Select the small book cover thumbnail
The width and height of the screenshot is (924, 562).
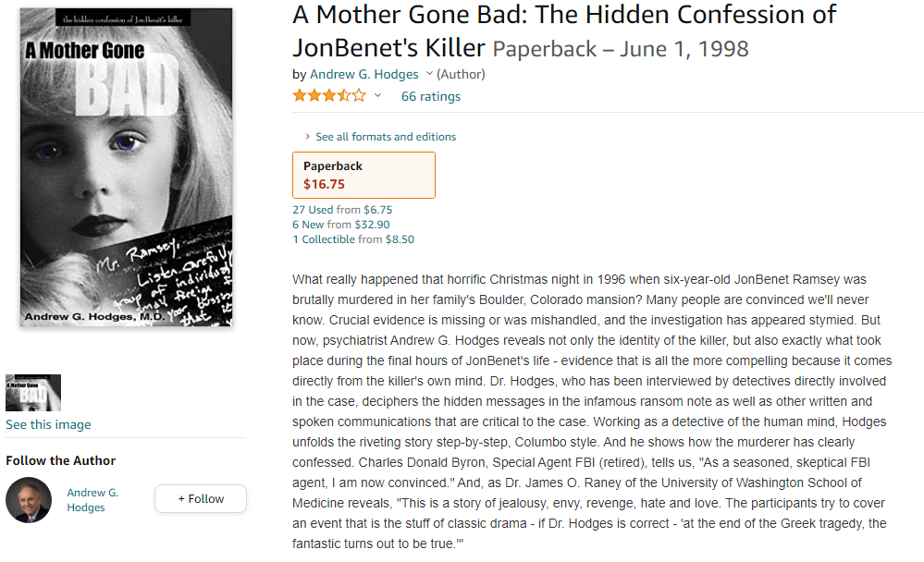[x=33, y=393]
